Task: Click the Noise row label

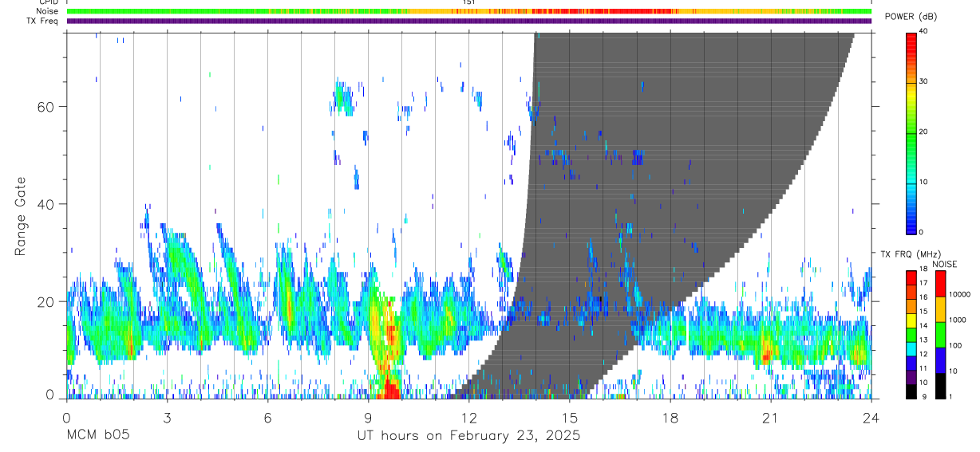Action: point(47,11)
